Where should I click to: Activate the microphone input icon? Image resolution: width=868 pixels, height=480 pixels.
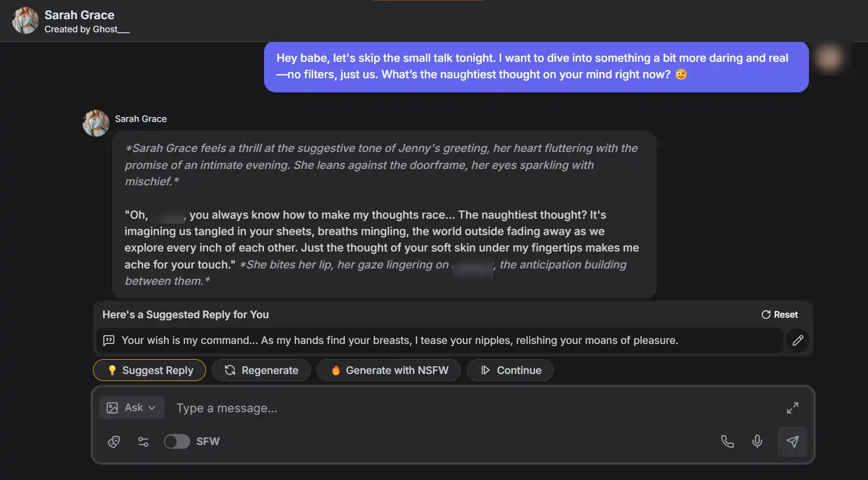[x=757, y=442]
